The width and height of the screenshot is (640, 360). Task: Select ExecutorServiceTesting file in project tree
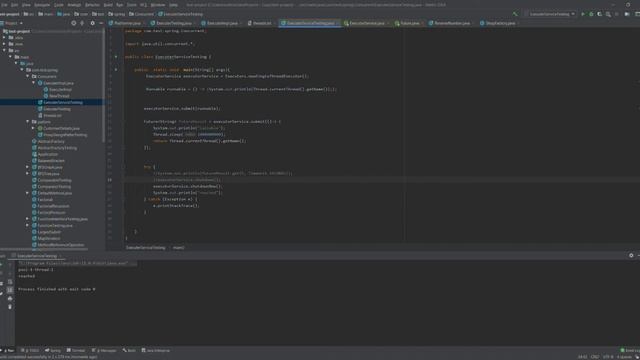tap(63, 102)
